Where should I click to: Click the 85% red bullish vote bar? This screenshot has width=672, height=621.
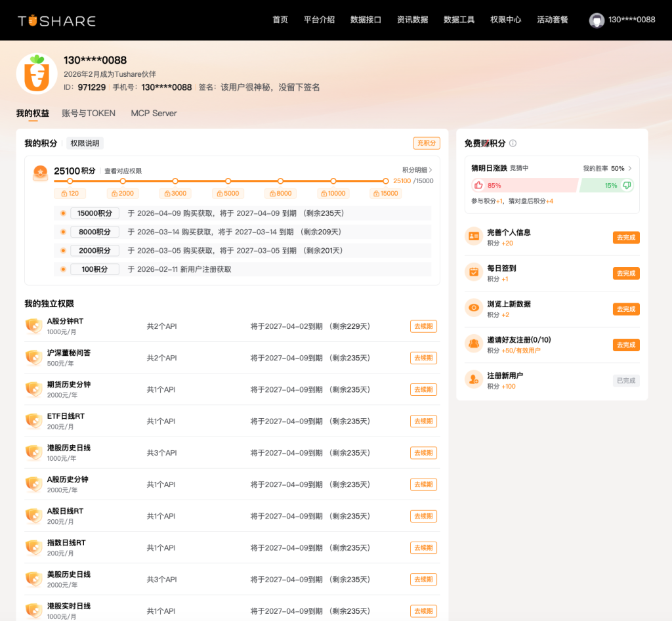(525, 185)
